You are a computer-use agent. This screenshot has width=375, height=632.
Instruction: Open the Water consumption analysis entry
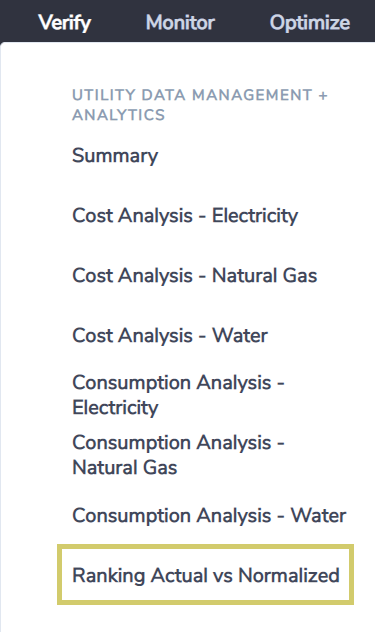[209, 516]
